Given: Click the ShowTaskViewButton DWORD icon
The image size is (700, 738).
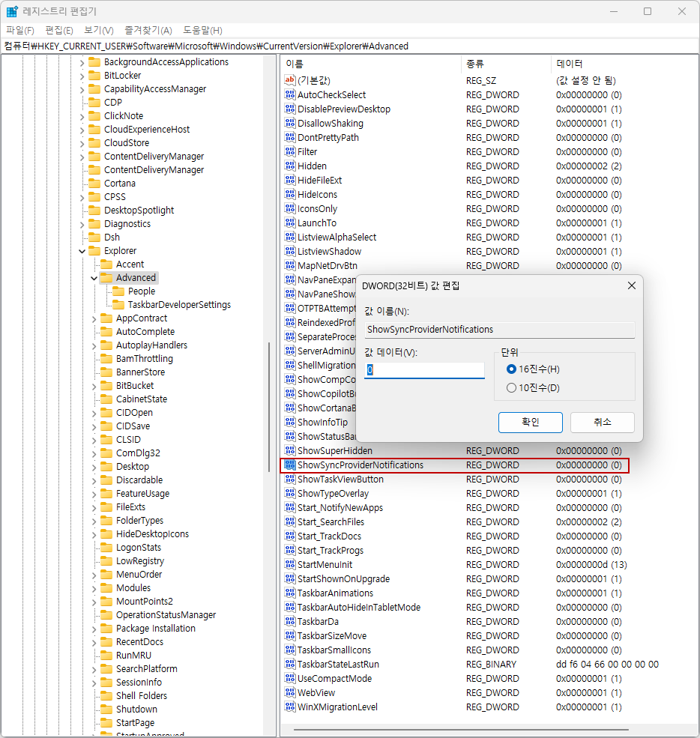Looking at the screenshot, I should (x=290, y=479).
